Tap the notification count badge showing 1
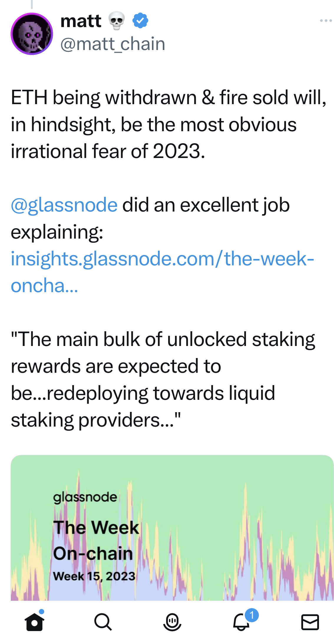The height and width of the screenshot is (644, 334). 252,615
